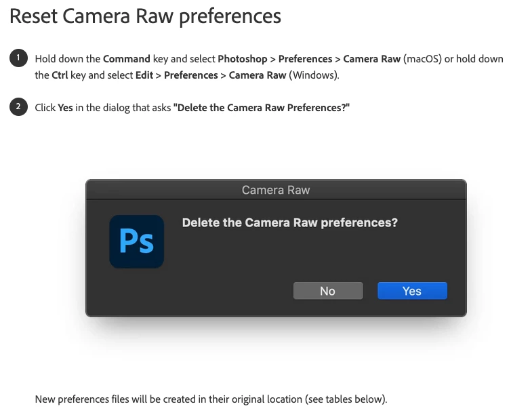Click the step 1 numbered circle
Image resolution: width=532 pixels, height=419 pixels.
(18, 58)
